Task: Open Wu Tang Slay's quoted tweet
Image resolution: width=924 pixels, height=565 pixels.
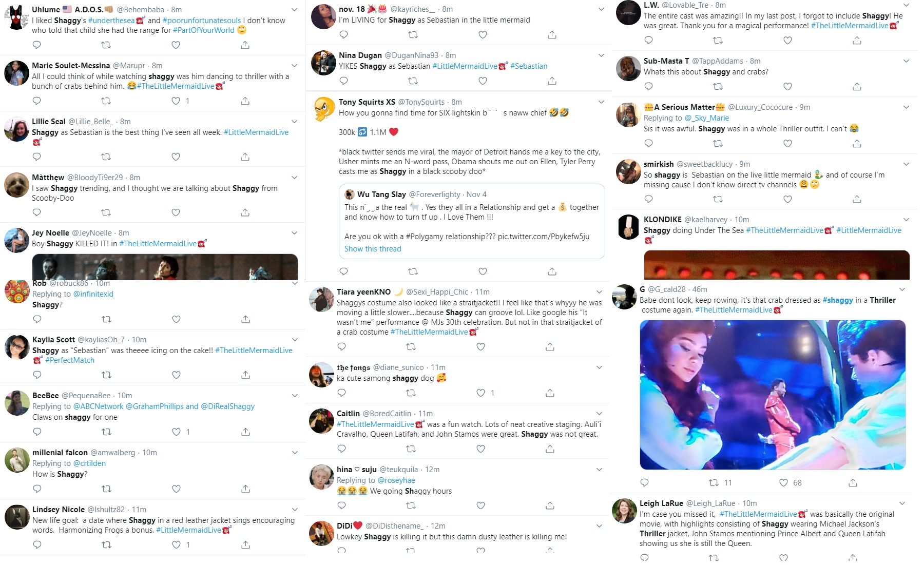Action: point(472,221)
